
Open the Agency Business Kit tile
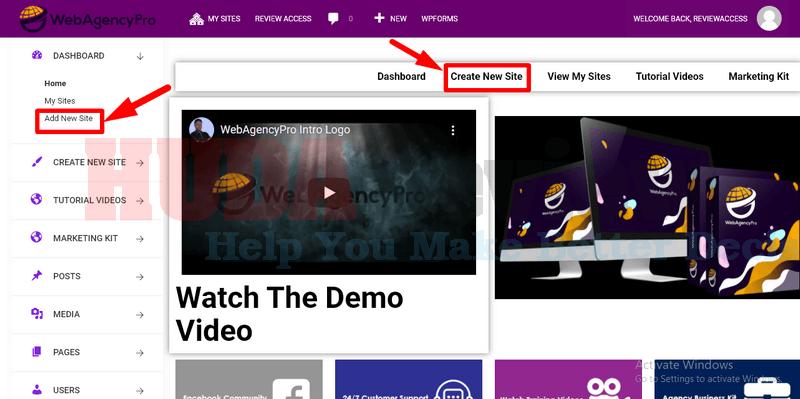(727, 379)
